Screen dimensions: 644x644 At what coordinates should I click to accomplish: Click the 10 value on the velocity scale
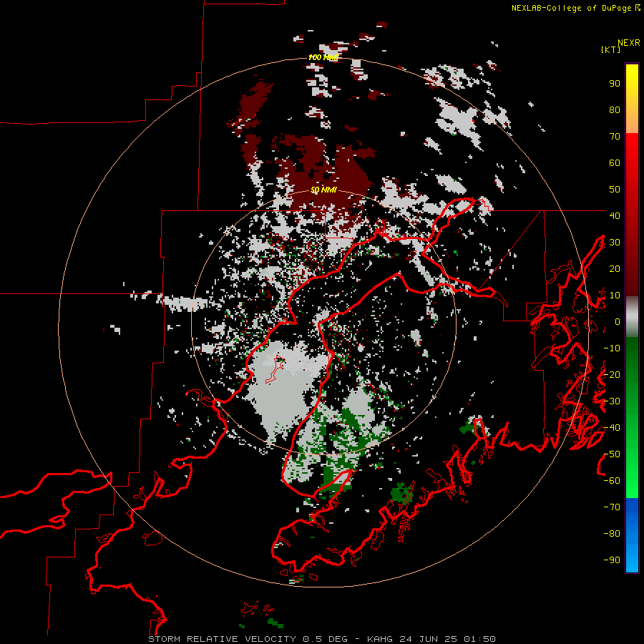[x=615, y=296]
